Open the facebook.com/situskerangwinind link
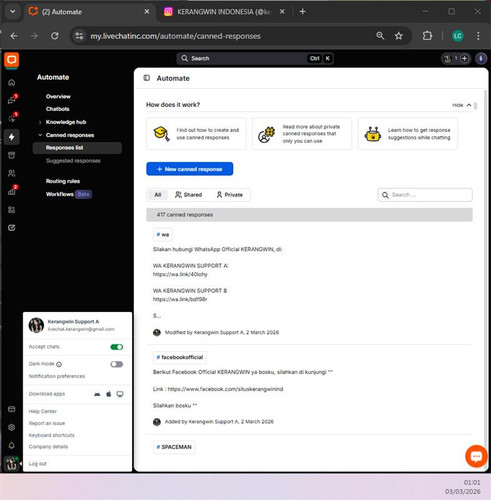Screen dimensions: 491x500 coord(225,389)
